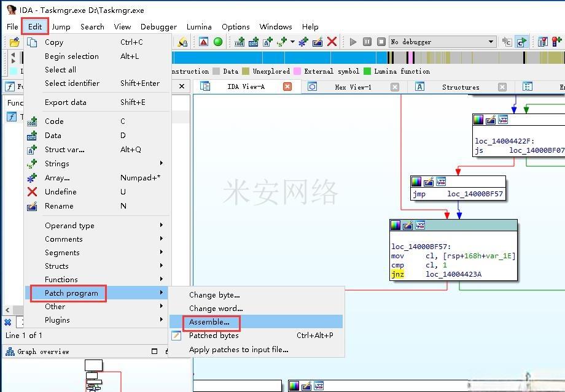The width and height of the screenshot is (565, 392).
Task: Click the Strings toolbar icon
Action: [281, 42]
